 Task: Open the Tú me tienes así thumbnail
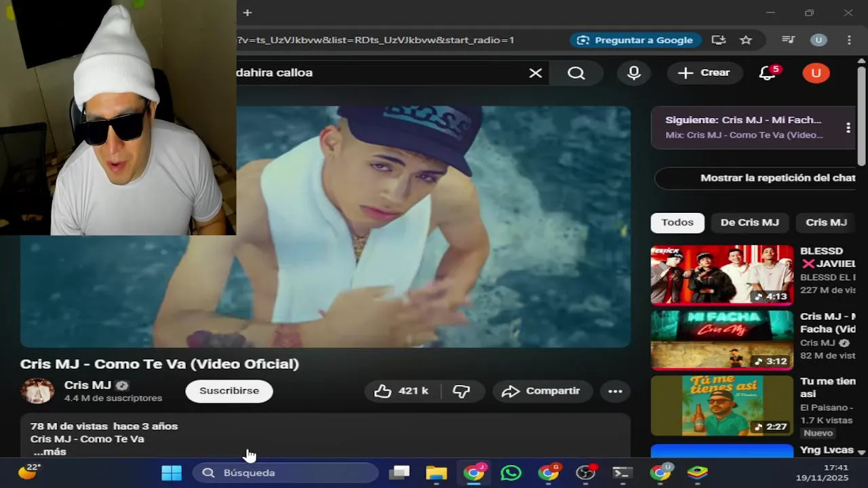point(722,405)
